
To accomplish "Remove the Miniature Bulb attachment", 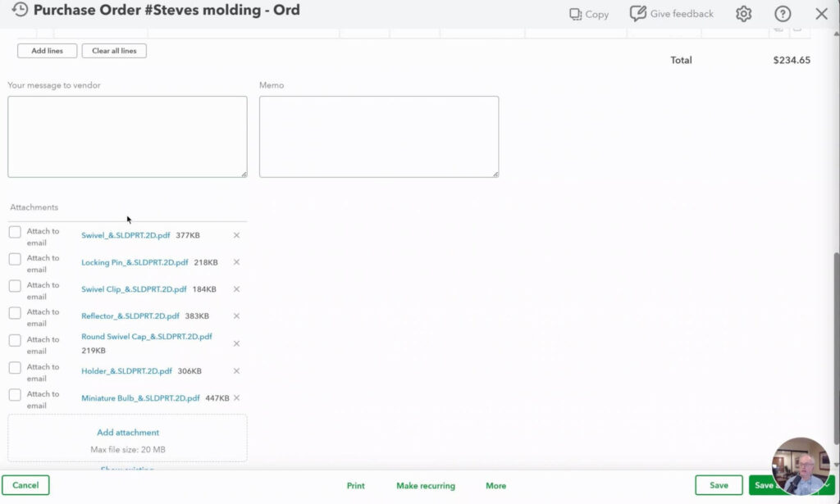I will click(236, 398).
